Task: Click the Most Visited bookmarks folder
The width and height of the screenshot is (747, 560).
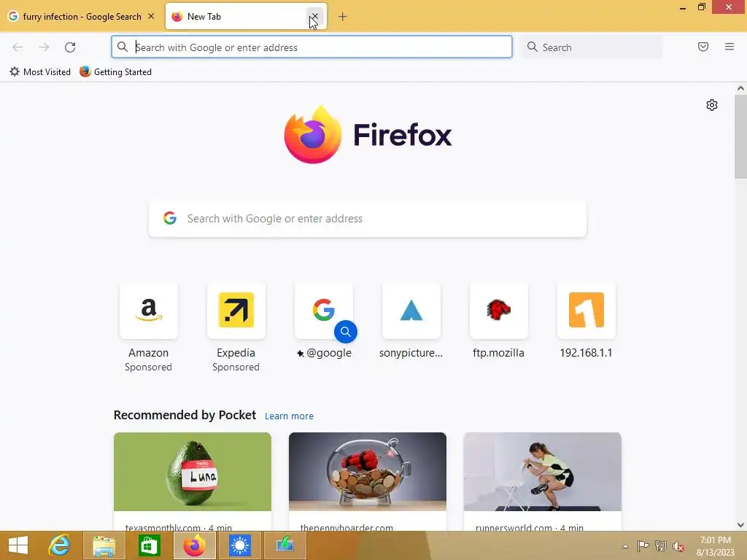Action: 40,72
